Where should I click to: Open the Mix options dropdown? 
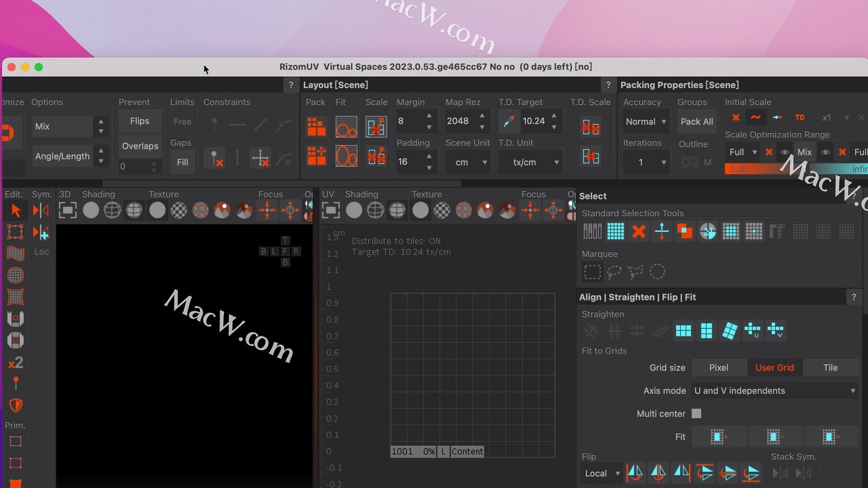[x=70, y=127]
